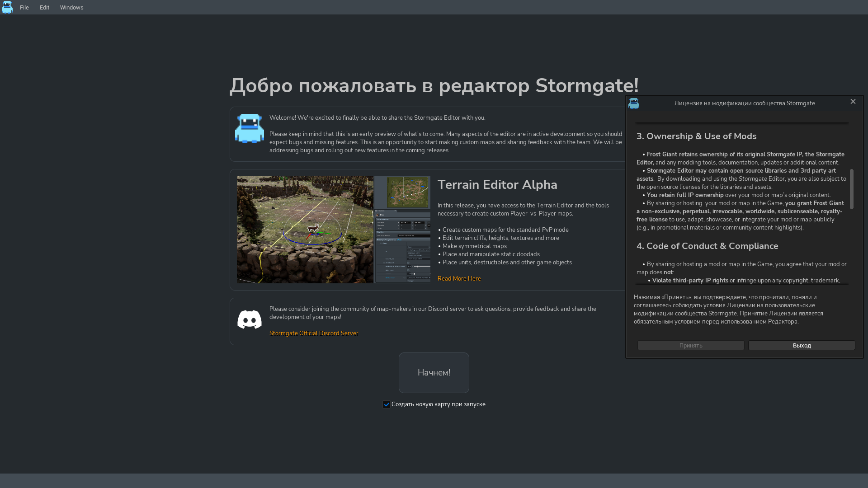Open the File menu
The image size is (868, 488).
click(x=24, y=8)
